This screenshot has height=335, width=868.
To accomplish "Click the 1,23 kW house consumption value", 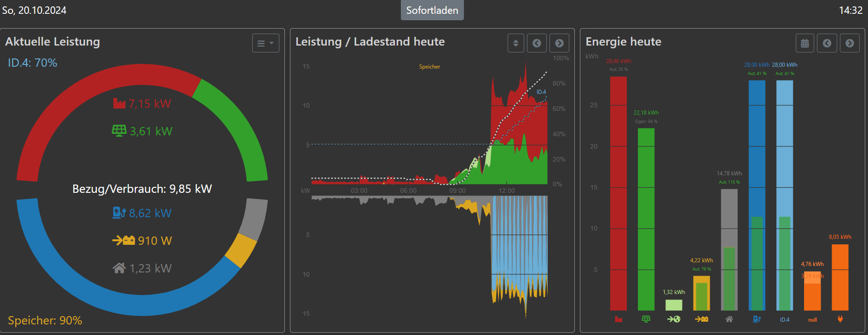I will click(150, 268).
